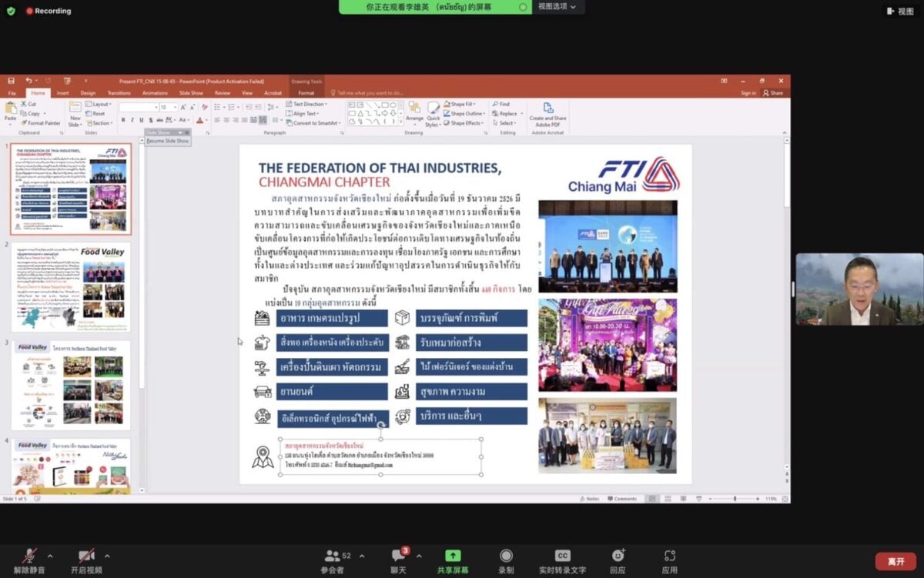Click the PowerPoint zoom level slider

click(x=734, y=499)
